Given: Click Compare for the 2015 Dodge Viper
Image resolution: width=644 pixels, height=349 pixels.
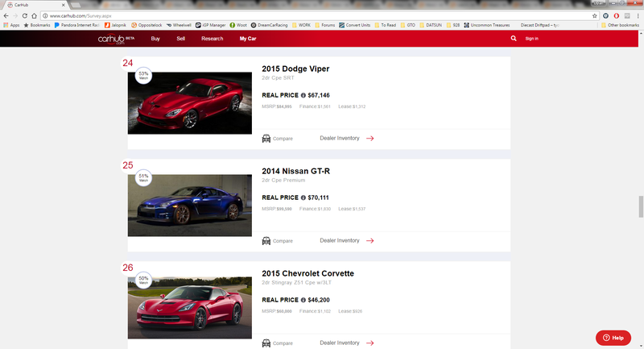Looking at the screenshot, I should pos(277,139).
